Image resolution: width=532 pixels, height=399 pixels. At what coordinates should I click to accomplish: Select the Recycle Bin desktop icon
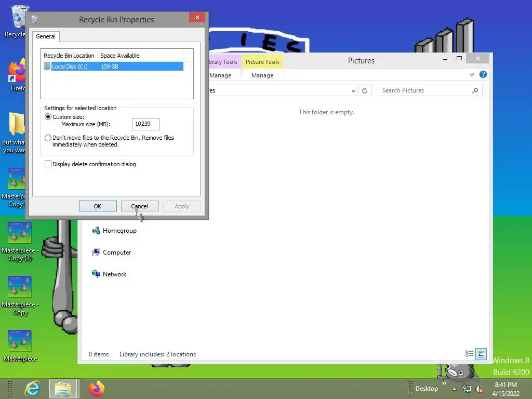(15, 21)
